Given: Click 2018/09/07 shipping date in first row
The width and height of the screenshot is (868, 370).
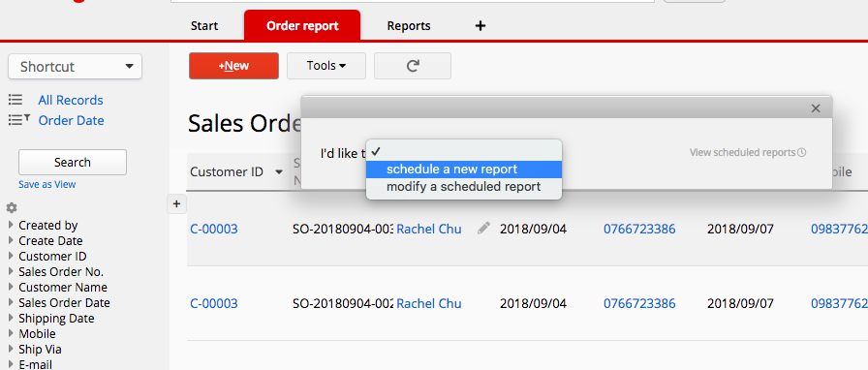Looking at the screenshot, I should click(x=740, y=229).
